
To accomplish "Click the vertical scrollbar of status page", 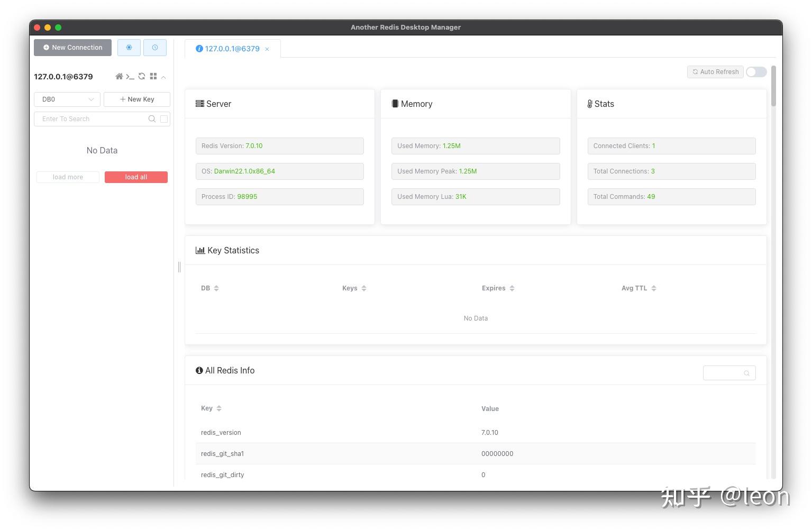I will [x=773, y=86].
